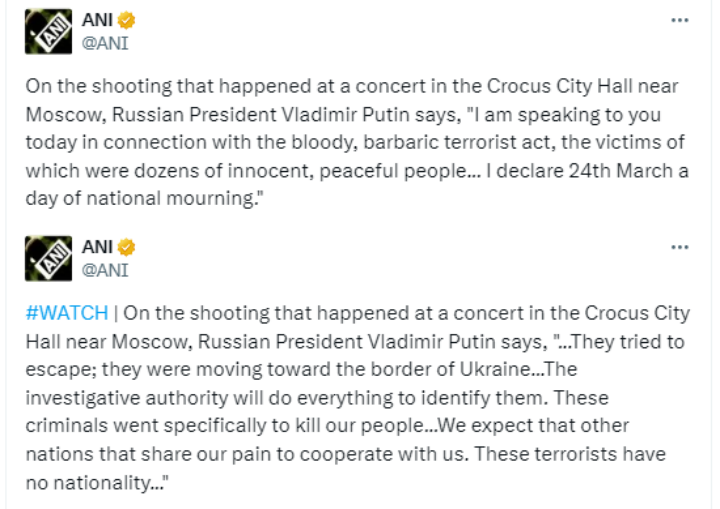
Task: Open the @ANI handle on the second tweet
Action: (105, 270)
